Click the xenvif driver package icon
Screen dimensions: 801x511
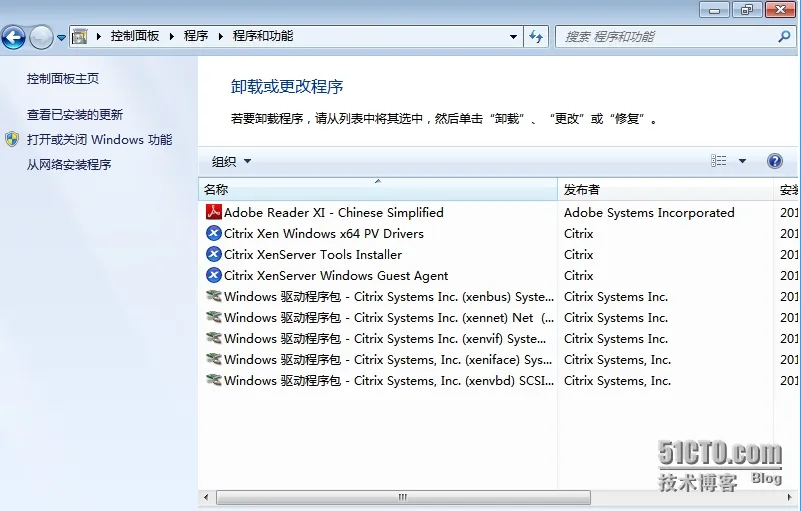pos(214,338)
